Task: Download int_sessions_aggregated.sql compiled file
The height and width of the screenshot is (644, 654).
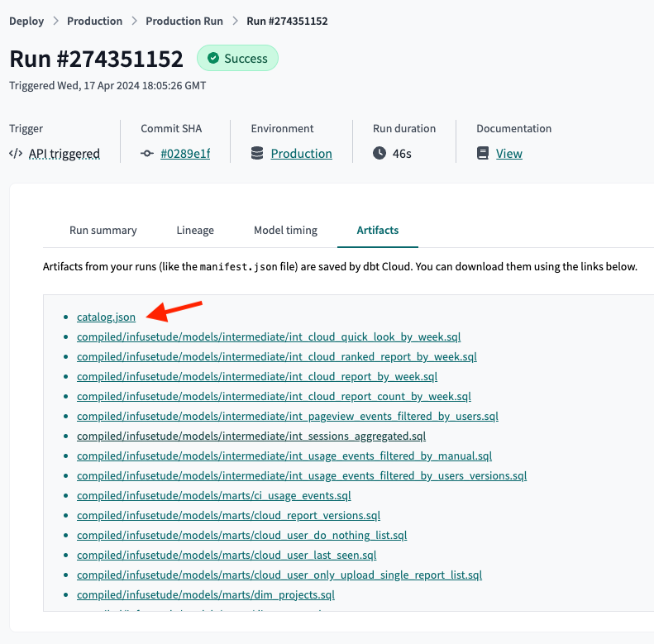Action: pyautogui.click(x=251, y=436)
